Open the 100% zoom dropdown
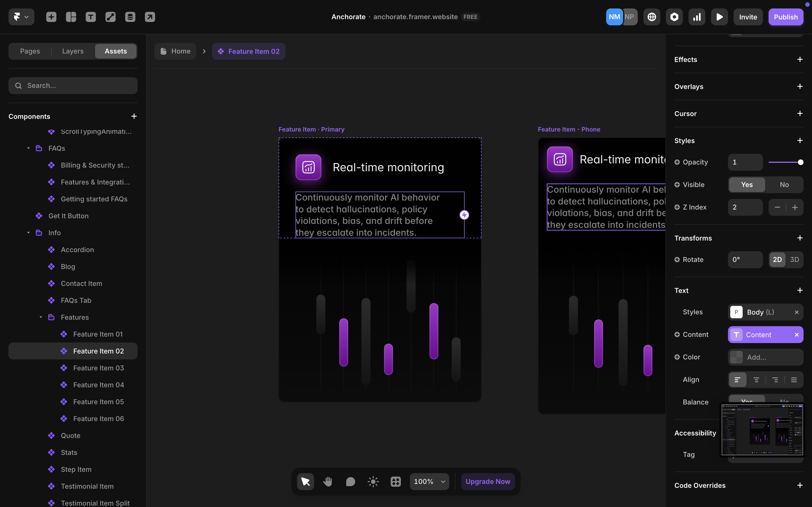The image size is (812, 507). (429, 482)
